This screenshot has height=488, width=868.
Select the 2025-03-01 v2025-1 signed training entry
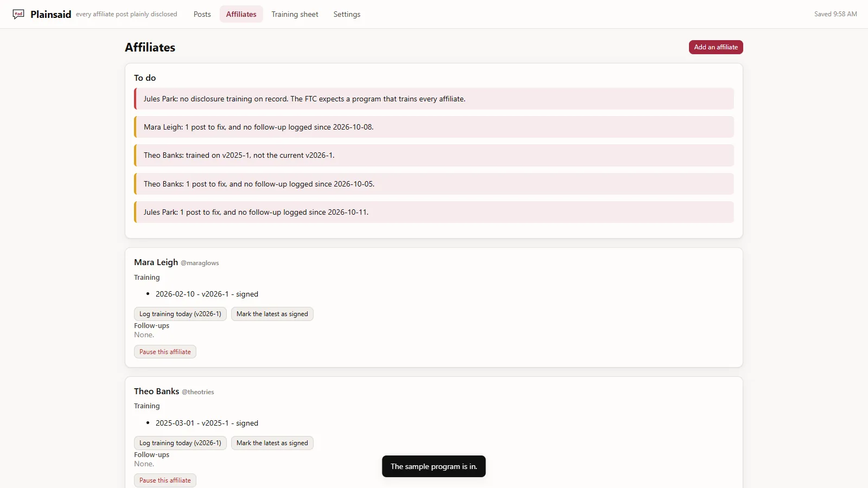[x=207, y=423]
